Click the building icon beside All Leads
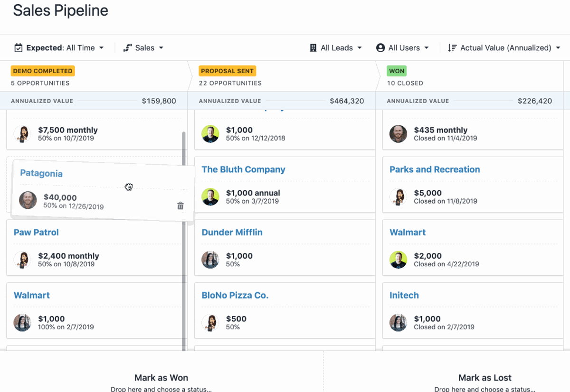Screen dimensions: 570x392 tap(313, 48)
